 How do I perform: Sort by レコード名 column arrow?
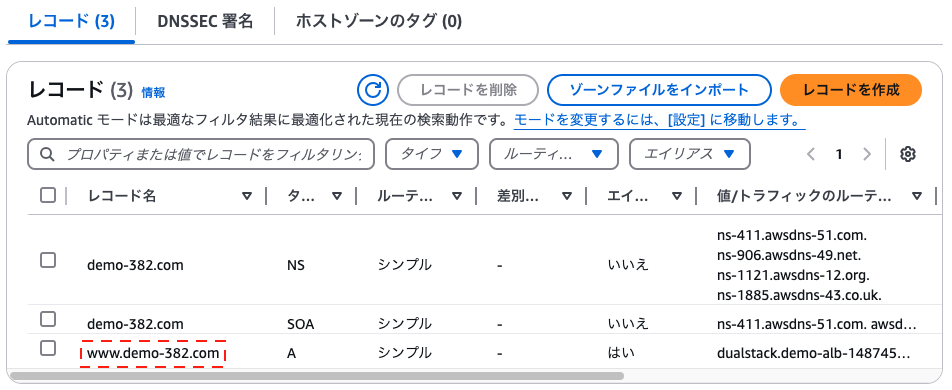click(x=246, y=196)
